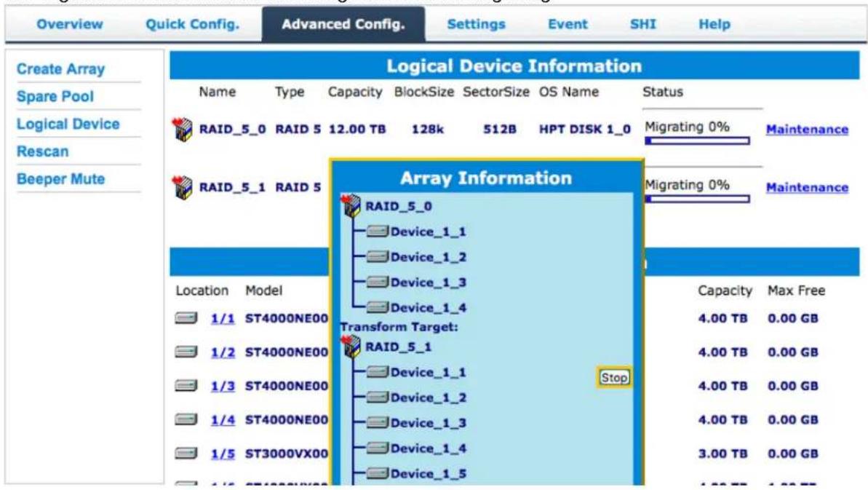Select RAID_5_0 tree item in Array Information

pyautogui.click(x=398, y=207)
